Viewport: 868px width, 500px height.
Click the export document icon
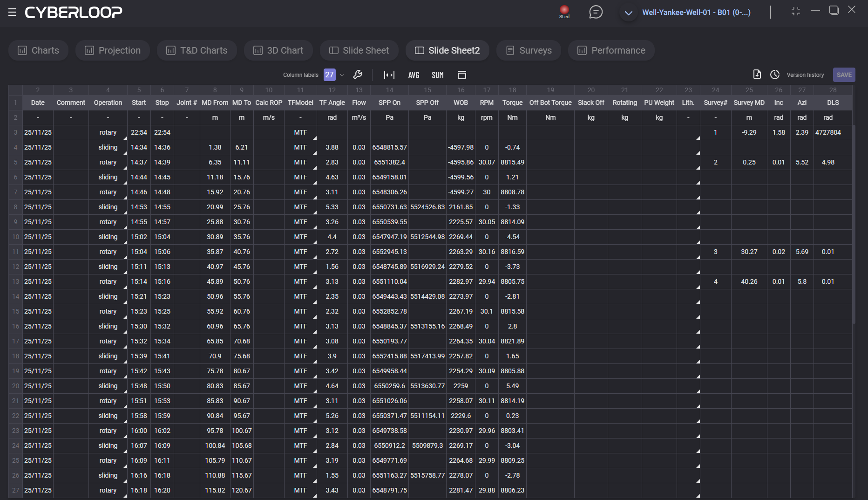pos(757,75)
